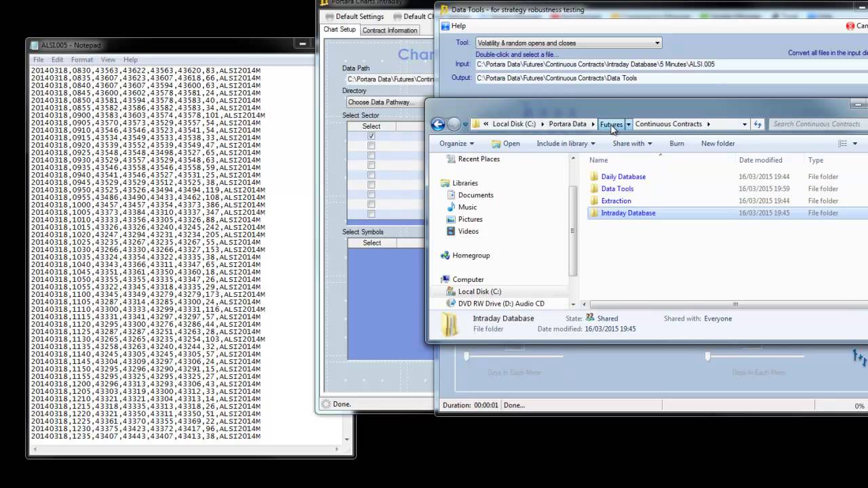868x488 pixels.
Task: Expand the Share with dropdown
Action: coord(632,144)
